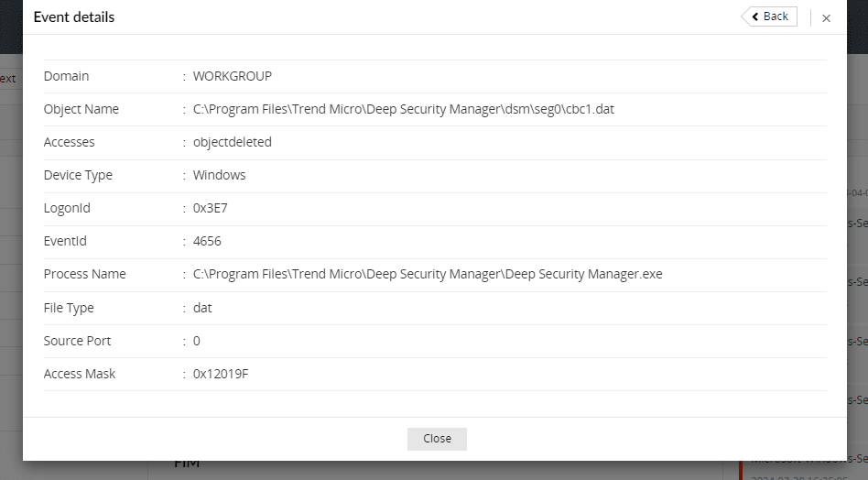
Task: Click the Windows device type value
Action: coord(219,175)
